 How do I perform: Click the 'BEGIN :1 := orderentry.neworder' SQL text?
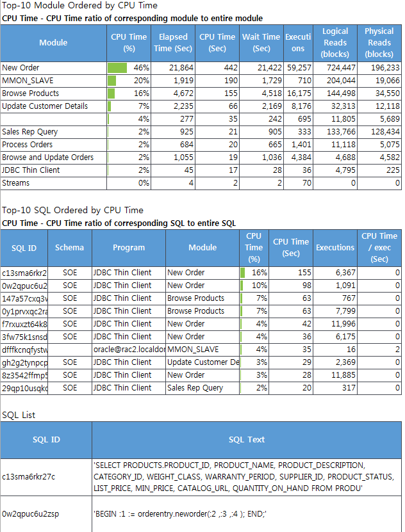[x=180, y=514]
